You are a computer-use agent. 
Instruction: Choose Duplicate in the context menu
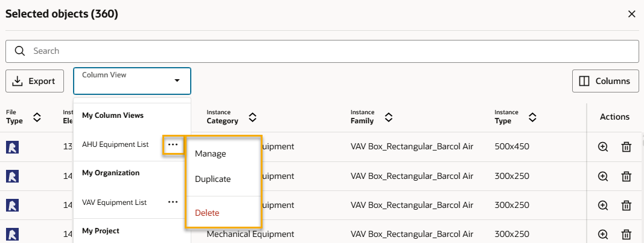coord(212,179)
